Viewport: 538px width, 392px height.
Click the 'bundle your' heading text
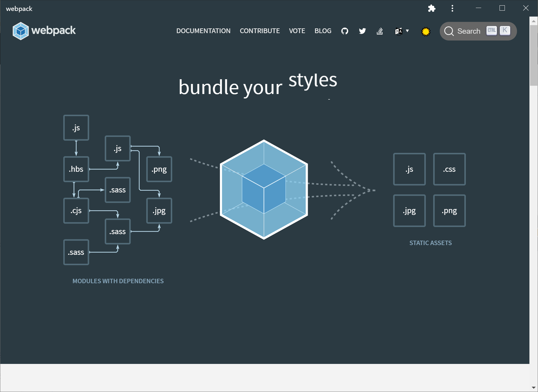[231, 88]
